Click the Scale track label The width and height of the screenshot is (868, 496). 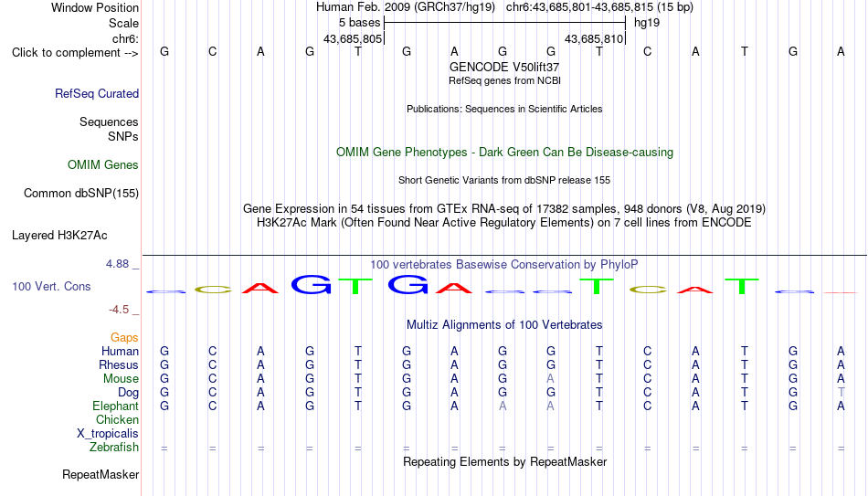(x=123, y=23)
